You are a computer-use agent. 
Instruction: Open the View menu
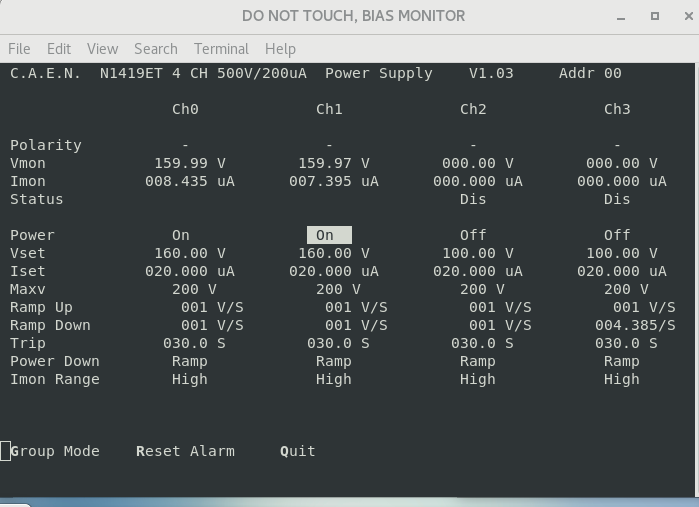[x=103, y=49]
